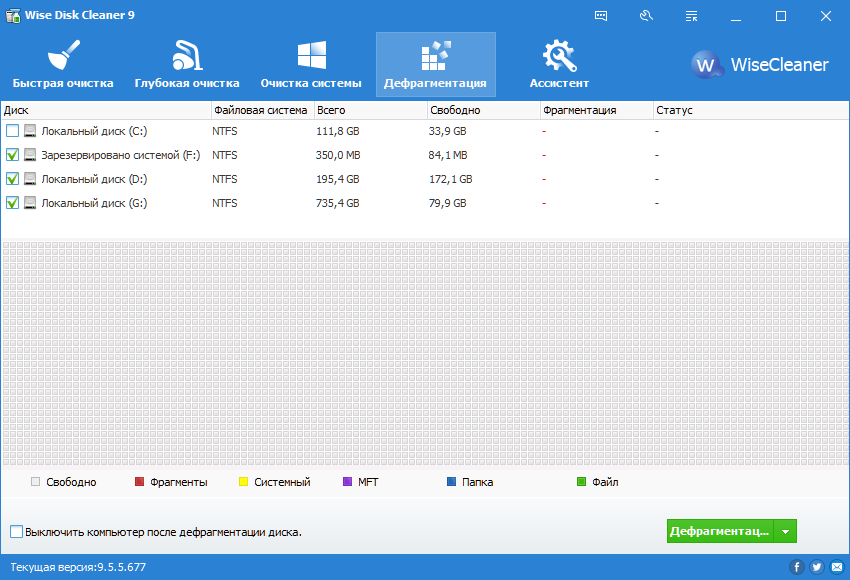Uncheck the Локальный диск (G:) checkbox
Screen dimensions: 850x580
point(12,203)
